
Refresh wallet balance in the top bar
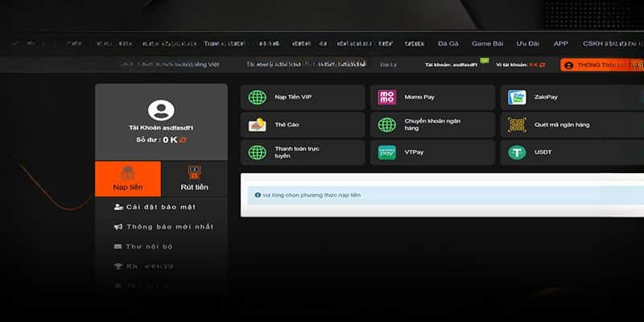pos(543,64)
